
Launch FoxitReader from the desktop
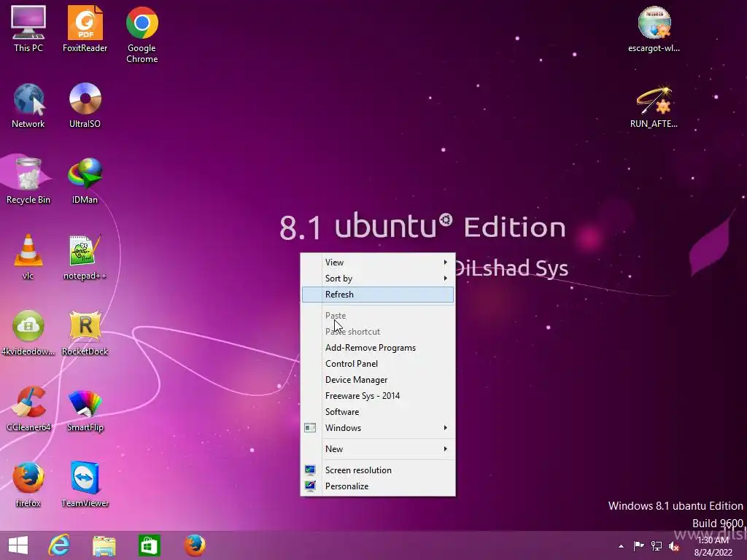[85, 28]
